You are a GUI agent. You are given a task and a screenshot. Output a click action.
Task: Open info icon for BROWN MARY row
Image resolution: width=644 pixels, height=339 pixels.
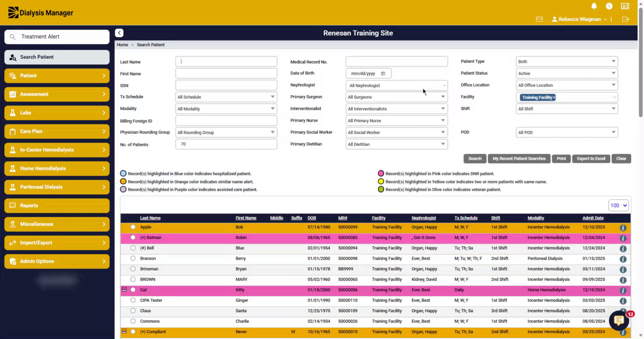(x=623, y=280)
